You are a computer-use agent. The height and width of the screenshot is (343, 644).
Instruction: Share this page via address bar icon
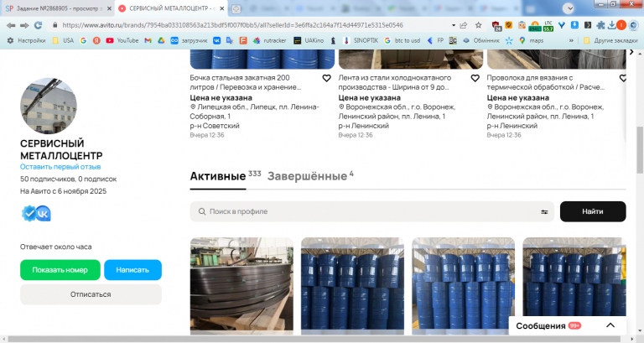point(464,25)
